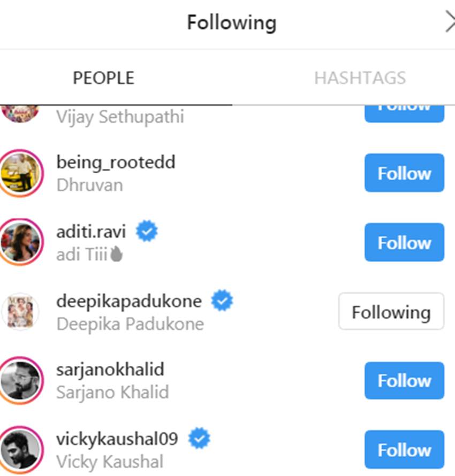The image size is (455, 476).
Task: Open sarjanokhalid's profile picture story
Action: coord(21,381)
